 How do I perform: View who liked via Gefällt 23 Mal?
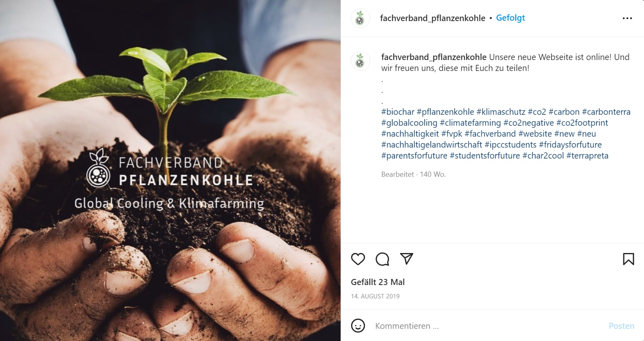pyautogui.click(x=377, y=282)
